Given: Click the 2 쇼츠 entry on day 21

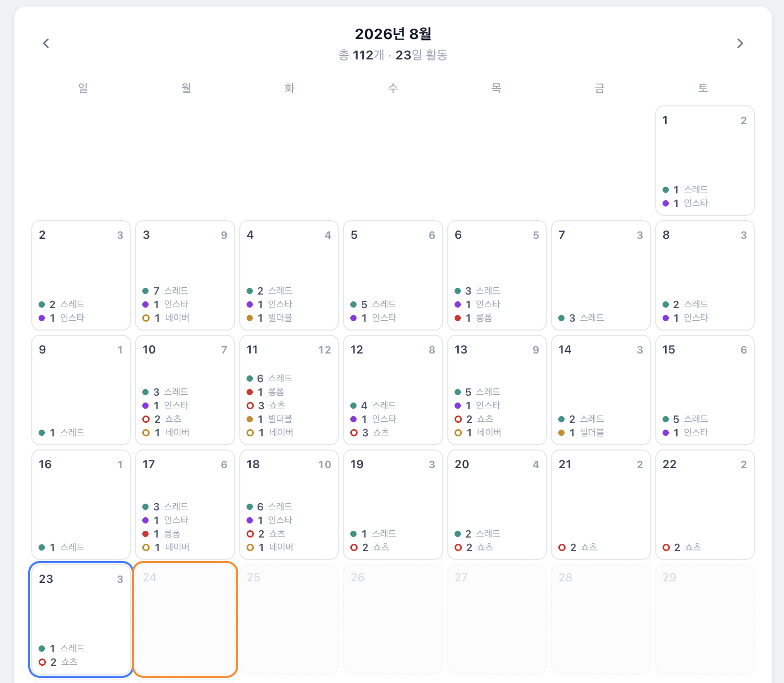Looking at the screenshot, I should [578, 547].
